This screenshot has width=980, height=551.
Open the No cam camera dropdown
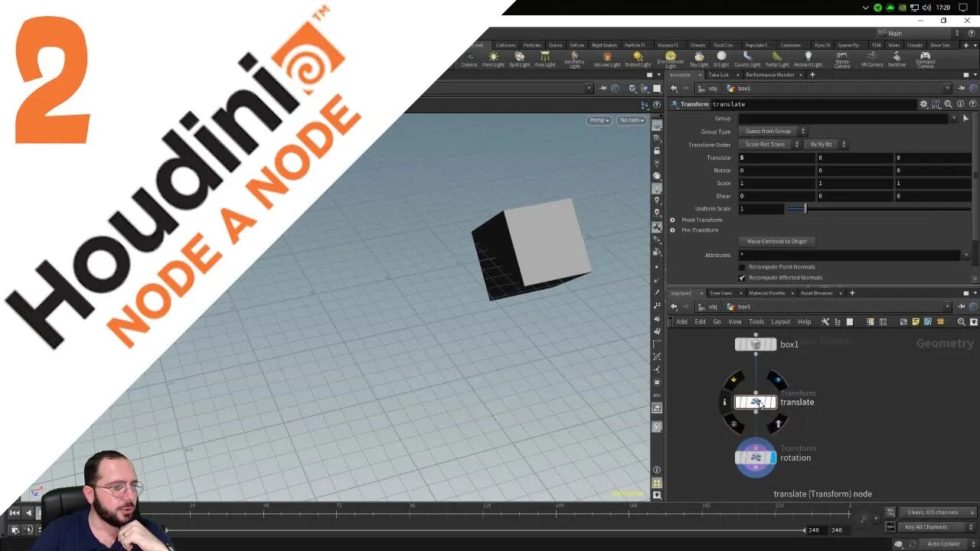[x=632, y=120]
